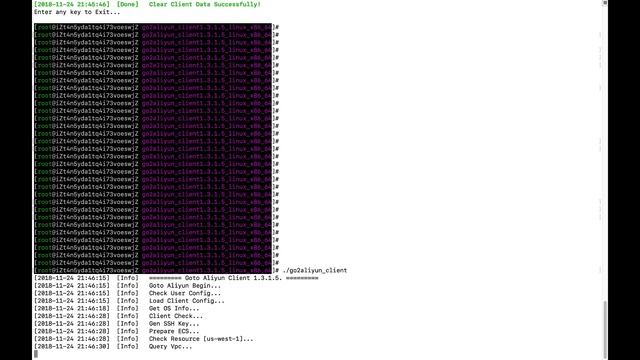Click the 'Check User Config...' log entry
The image size is (640, 360).
184,293
